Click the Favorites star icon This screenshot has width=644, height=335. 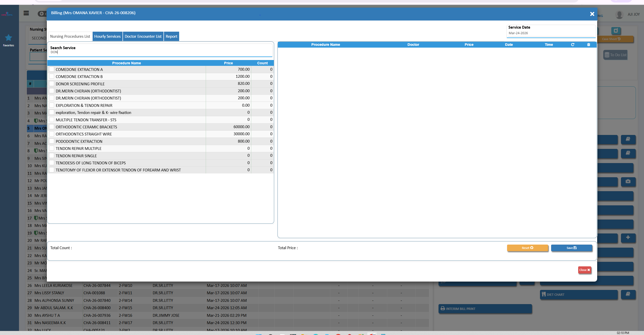(9, 38)
